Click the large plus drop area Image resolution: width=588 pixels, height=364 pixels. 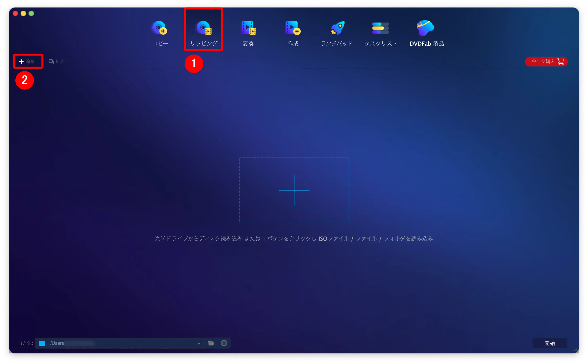[x=294, y=190]
